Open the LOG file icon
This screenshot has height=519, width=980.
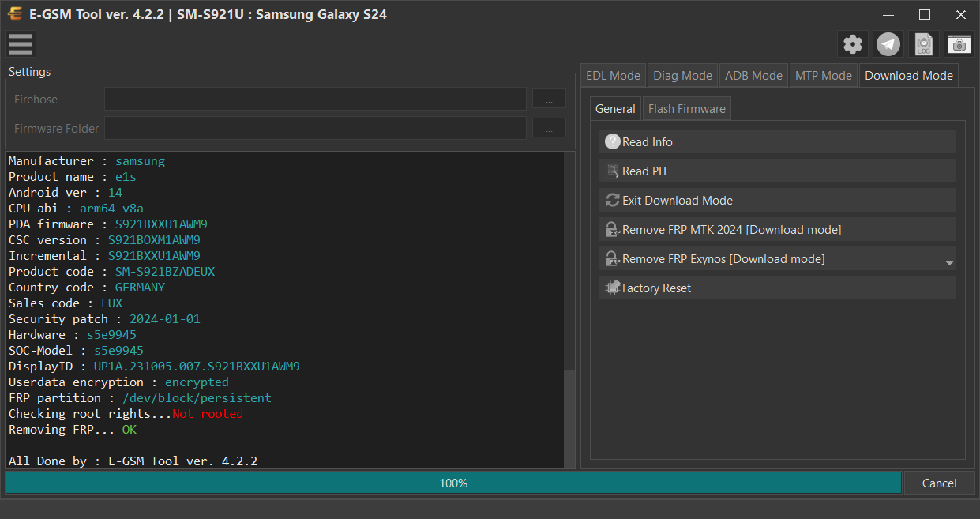924,44
